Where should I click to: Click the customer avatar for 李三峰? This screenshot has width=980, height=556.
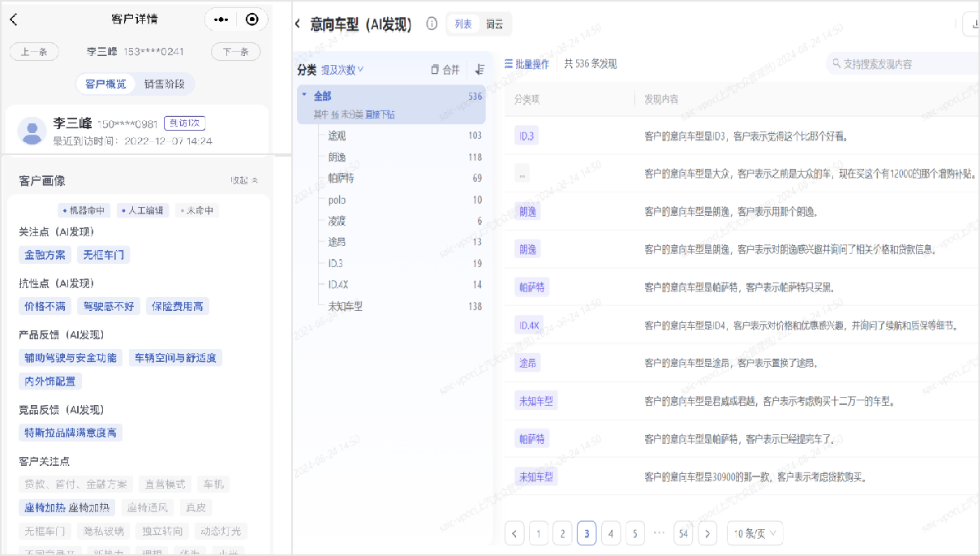tap(32, 131)
